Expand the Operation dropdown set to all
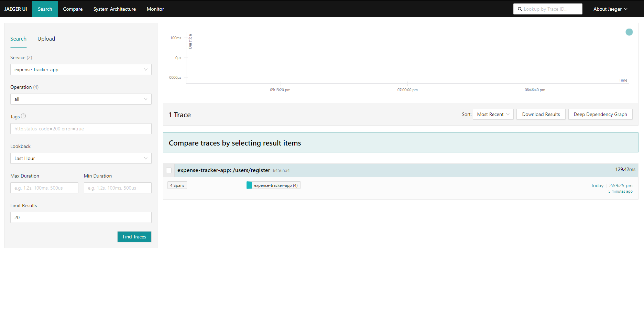The width and height of the screenshot is (644, 321). [81, 99]
